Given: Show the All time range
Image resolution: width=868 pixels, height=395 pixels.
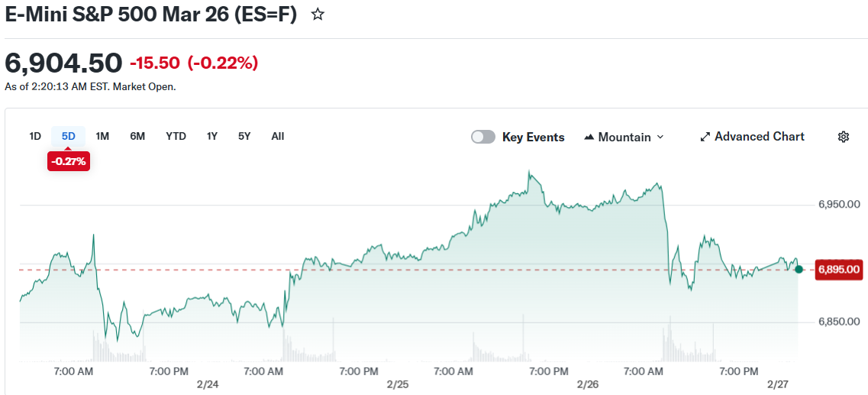Looking at the screenshot, I should 277,136.
